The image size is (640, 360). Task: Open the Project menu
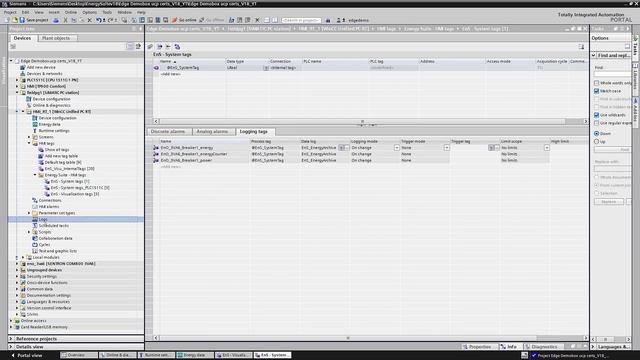point(10,12)
